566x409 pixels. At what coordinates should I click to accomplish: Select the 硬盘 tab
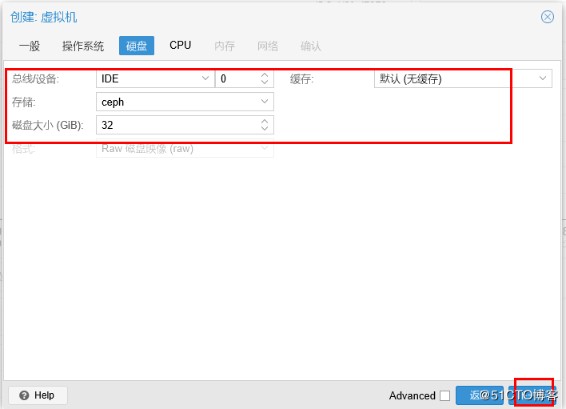point(136,46)
